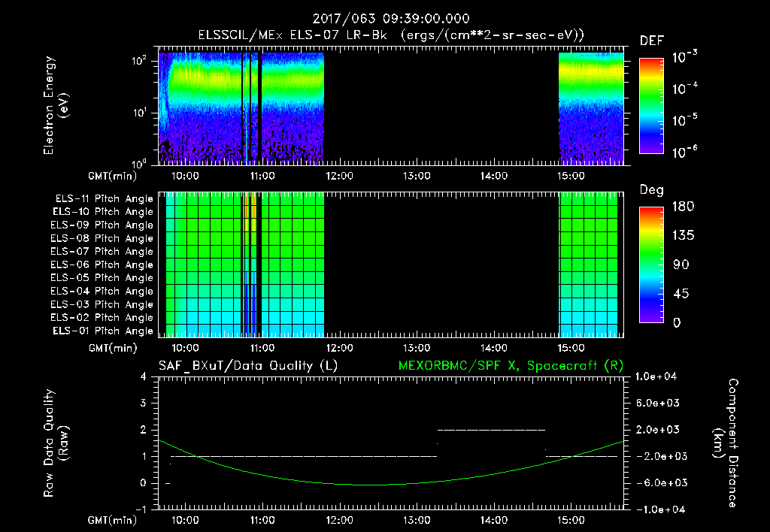Screen dimensions: 770x532
Task: Click the Electron Energy (eV) axis label
Action: tap(56, 105)
